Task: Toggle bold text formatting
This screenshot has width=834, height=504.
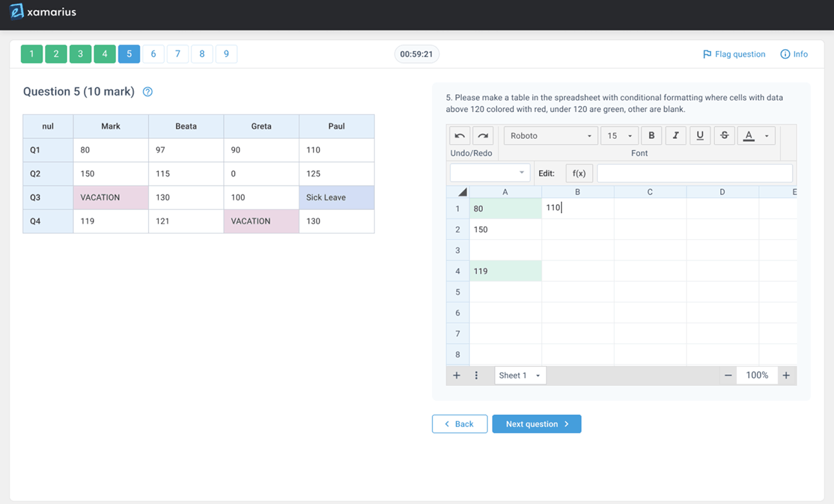Action: click(652, 136)
